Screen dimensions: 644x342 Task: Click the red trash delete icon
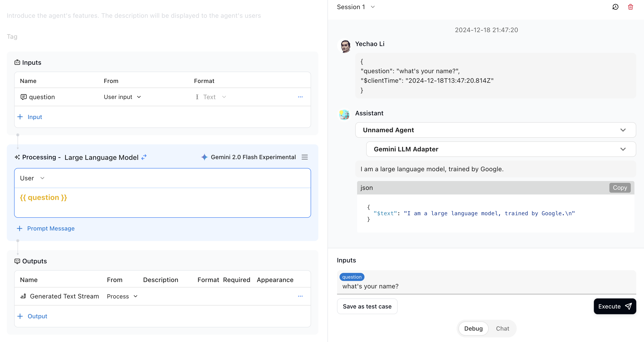pos(630,7)
